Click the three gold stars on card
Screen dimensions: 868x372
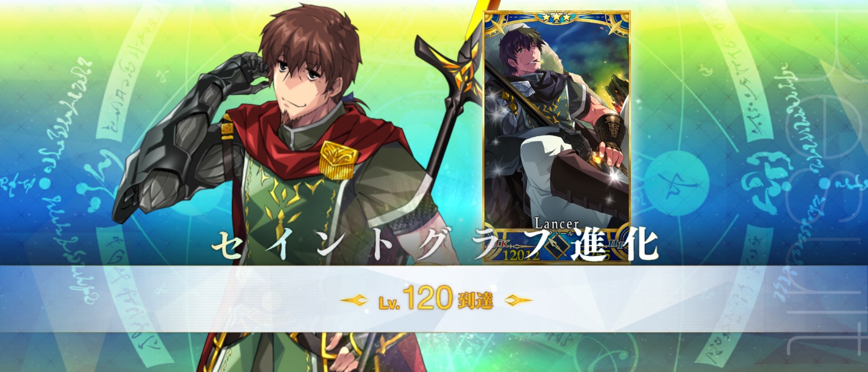[557, 17]
